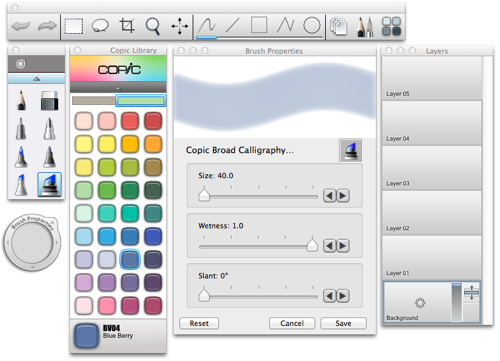Click the Size slider handle
Screen dimensions: 500x361
[204, 195]
